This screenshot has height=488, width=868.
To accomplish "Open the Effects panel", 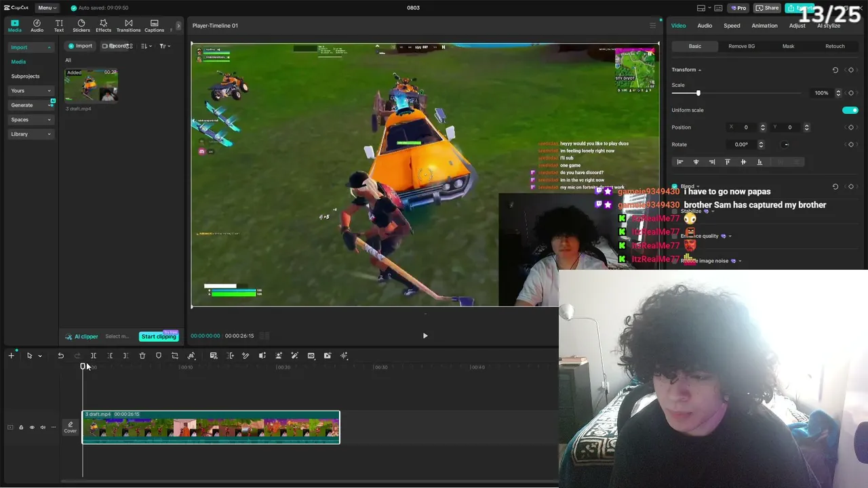I will tap(103, 26).
